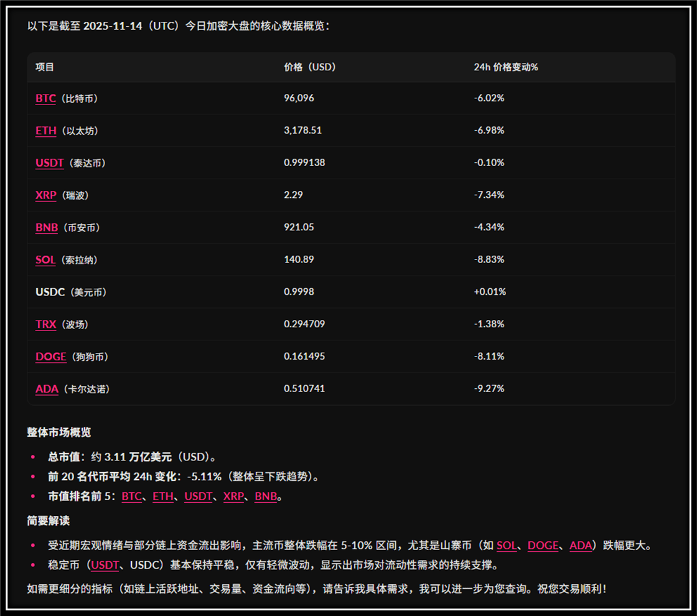This screenshot has height=616, width=697.
Task: Click the USDC (美元币) cell in the table
Action: point(71,292)
